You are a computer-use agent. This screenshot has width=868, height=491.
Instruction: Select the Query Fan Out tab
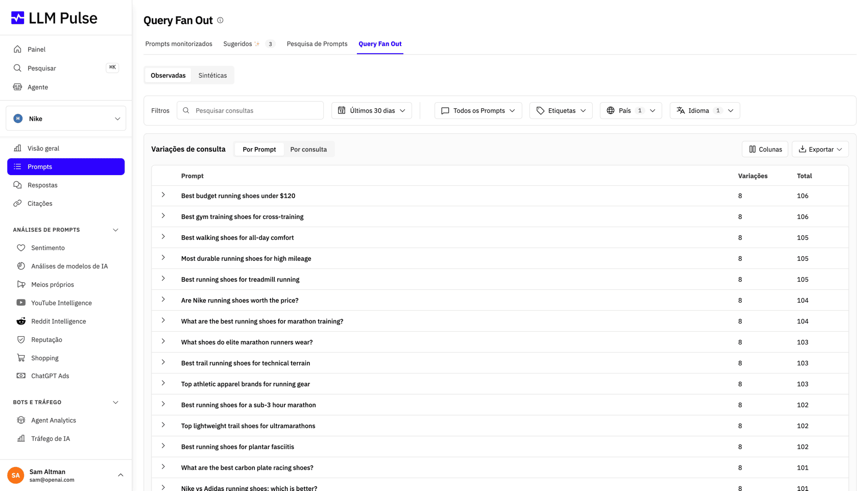pos(380,44)
